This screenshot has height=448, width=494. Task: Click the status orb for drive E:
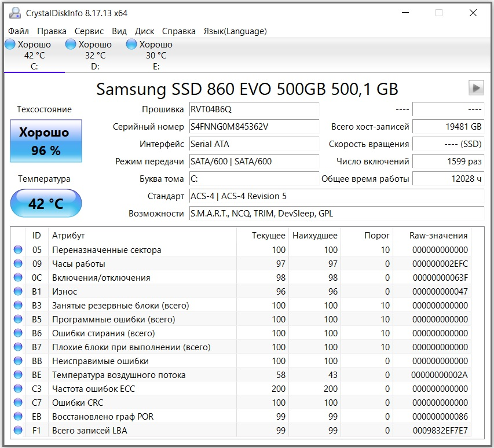[131, 45]
